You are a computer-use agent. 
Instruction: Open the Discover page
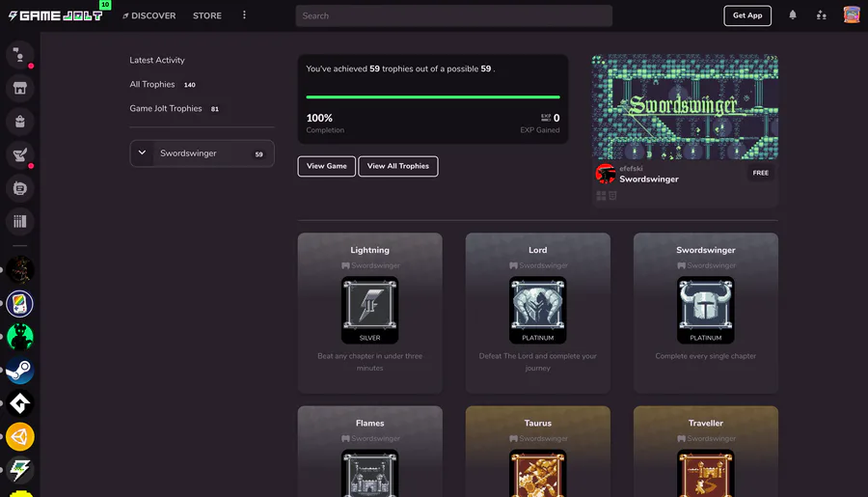click(149, 15)
